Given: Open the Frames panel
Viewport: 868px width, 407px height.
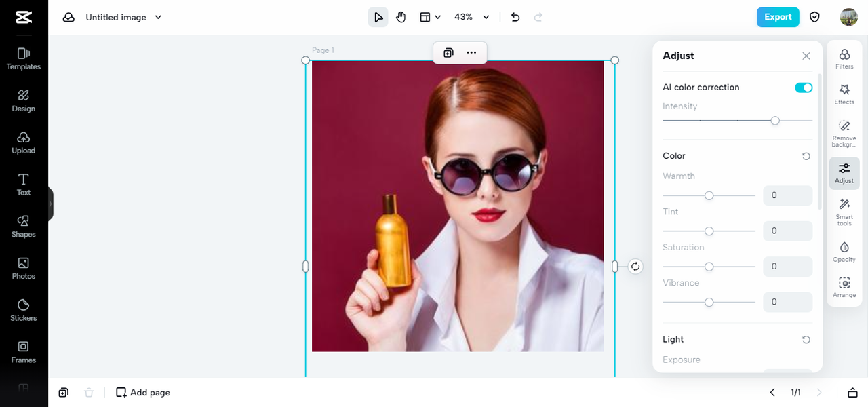Looking at the screenshot, I should 24,353.
